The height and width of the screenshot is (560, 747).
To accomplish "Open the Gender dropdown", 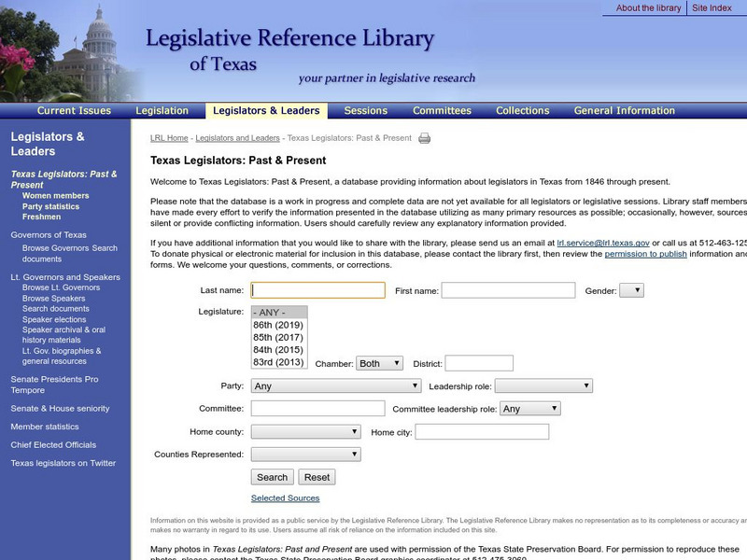I will [x=631, y=290].
